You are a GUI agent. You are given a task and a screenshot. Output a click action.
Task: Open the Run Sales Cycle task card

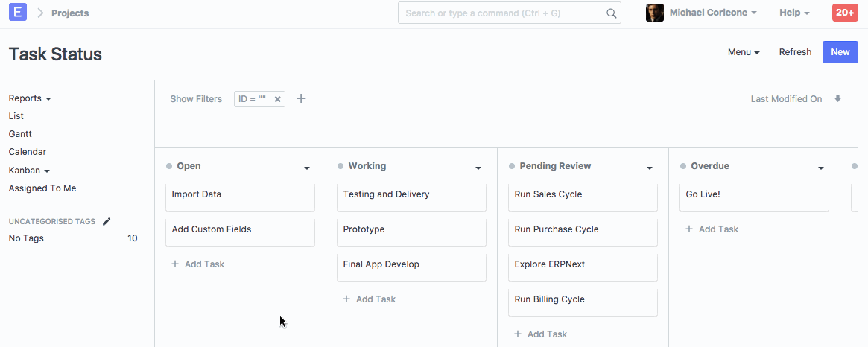582,195
